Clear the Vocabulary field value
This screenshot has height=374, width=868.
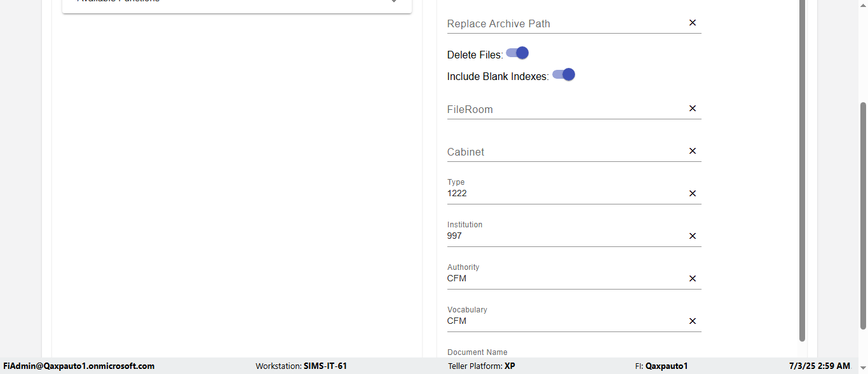pos(693,321)
